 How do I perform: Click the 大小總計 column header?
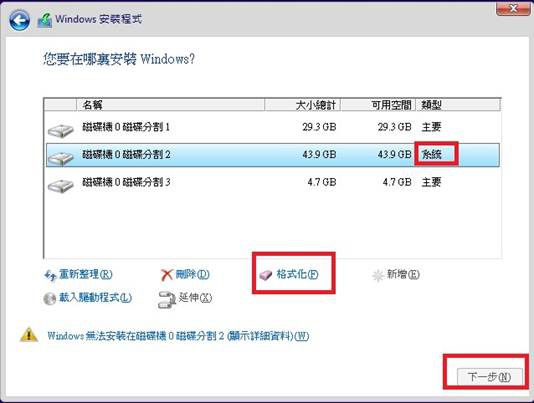(303, 105)
